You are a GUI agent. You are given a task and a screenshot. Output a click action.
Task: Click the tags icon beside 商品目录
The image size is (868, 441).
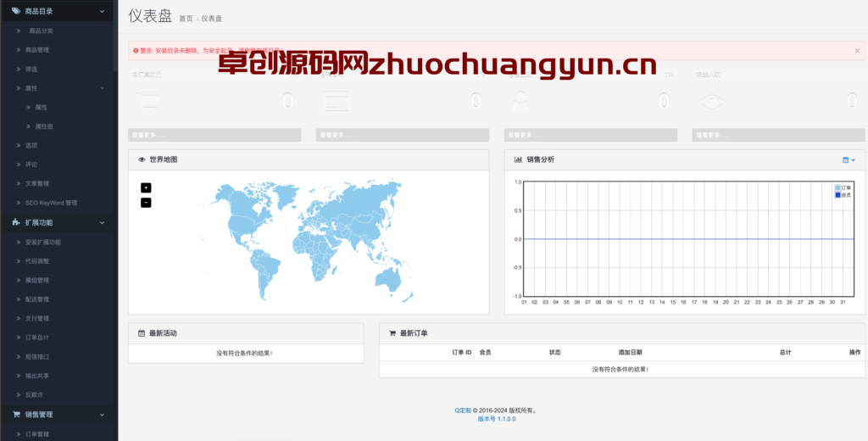pos(15,10)
